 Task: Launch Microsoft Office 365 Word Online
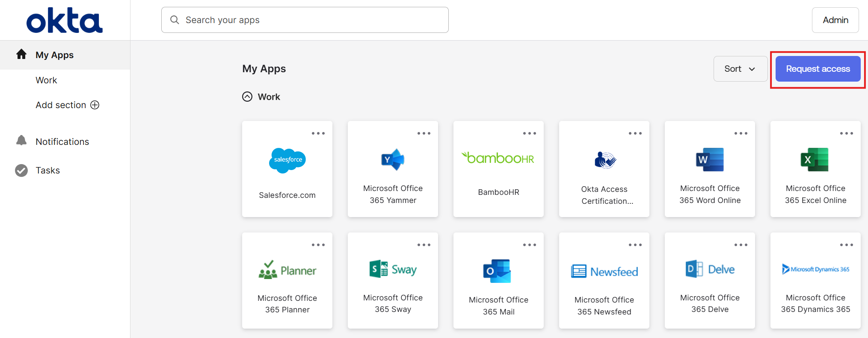pos(710,160)
